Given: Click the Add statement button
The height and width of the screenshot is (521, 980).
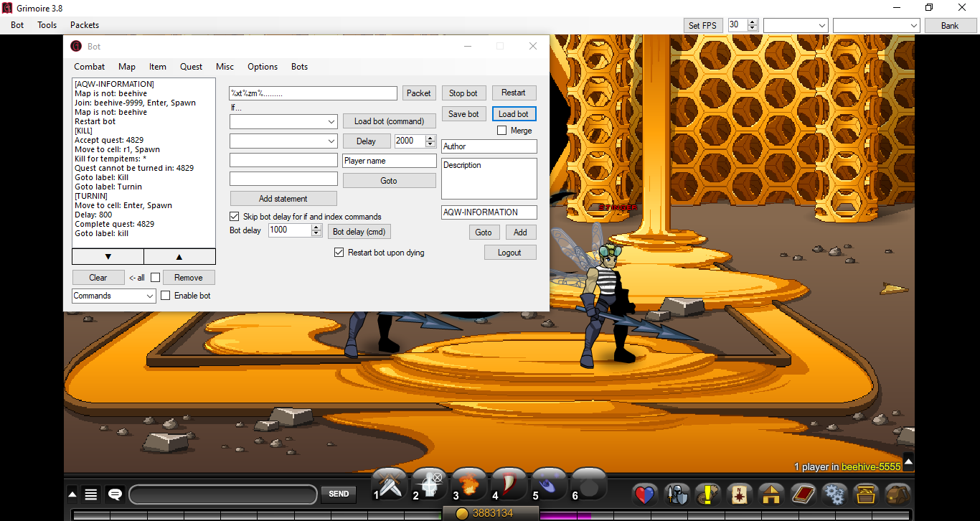Looking at the screenshot, I should (283, 199).
